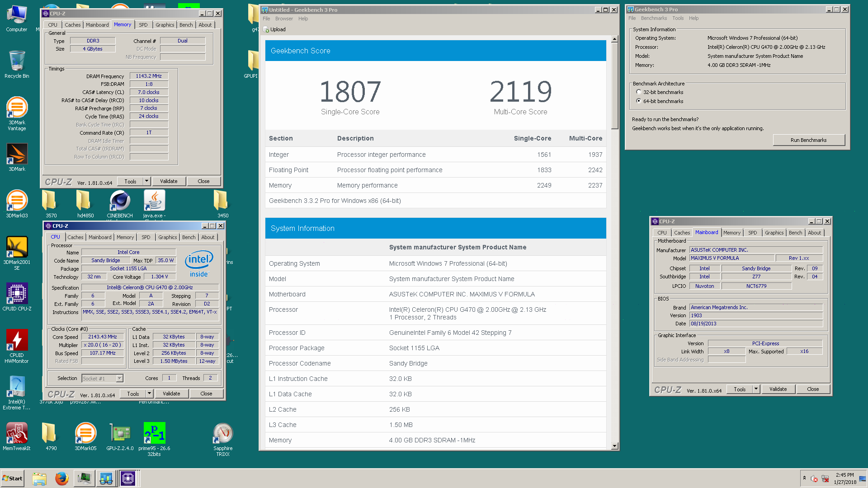Click Upload icon in Geekbench toolbar
The width and height of the screenshot is (868, 488).
pyautogui.click(x=266, y=29)
